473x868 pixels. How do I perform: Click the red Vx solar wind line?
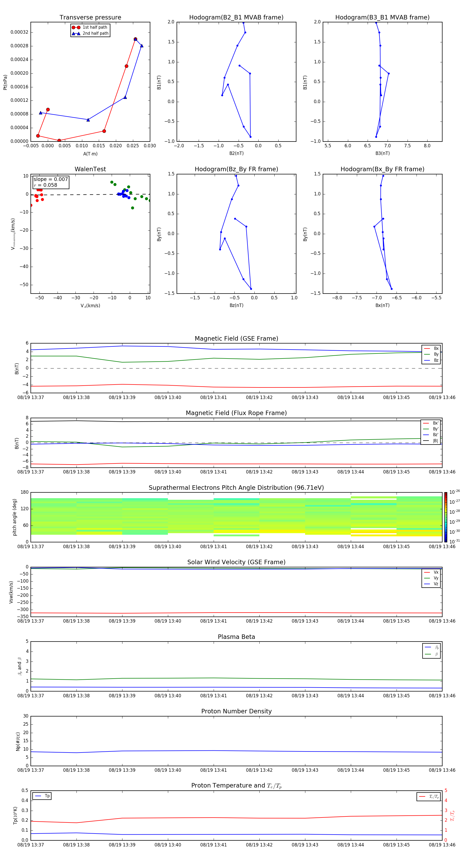[236, 613]
